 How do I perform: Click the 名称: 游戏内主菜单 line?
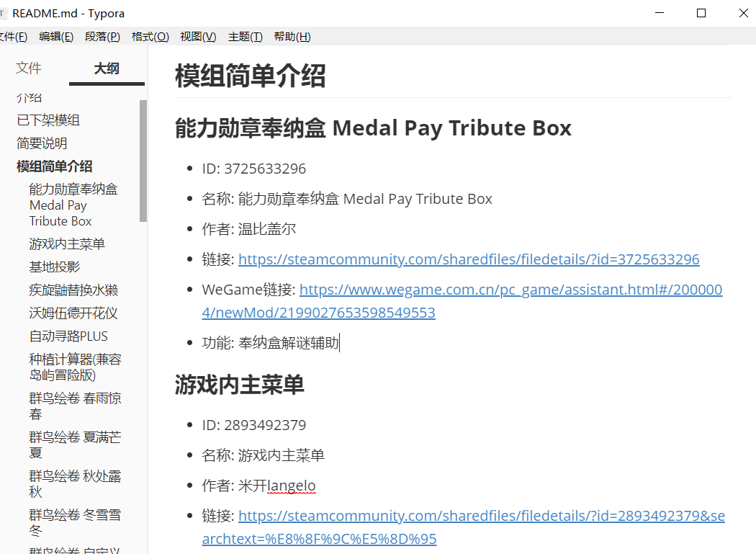tap(264, 455)
